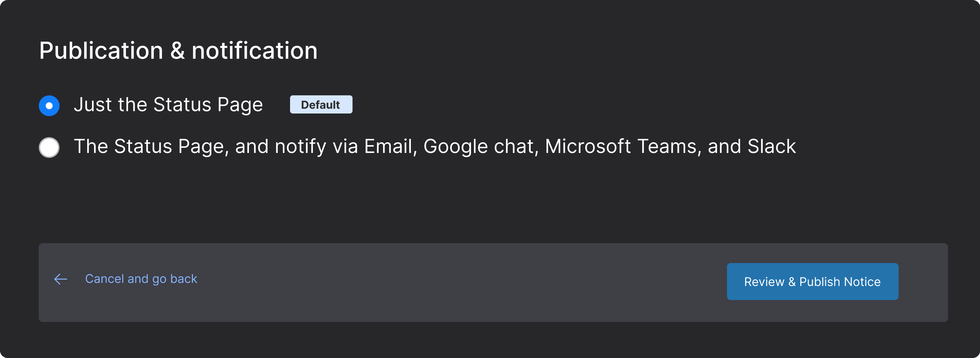Click the Default label next to Status Page
Screen dimensions: 980x358
321,105
